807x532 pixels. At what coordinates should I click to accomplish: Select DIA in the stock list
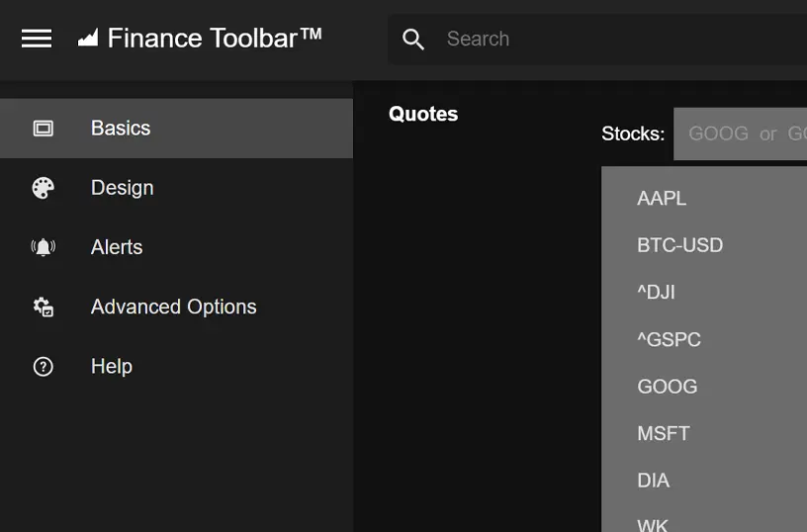(653, 481)
